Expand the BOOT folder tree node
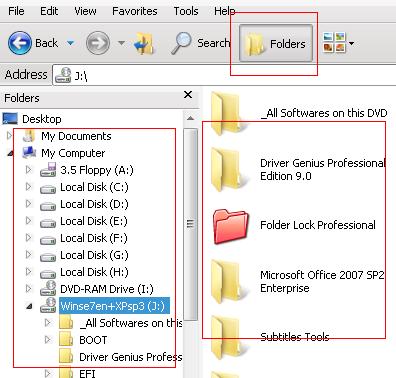396x378 pixels. coord(48,340)
